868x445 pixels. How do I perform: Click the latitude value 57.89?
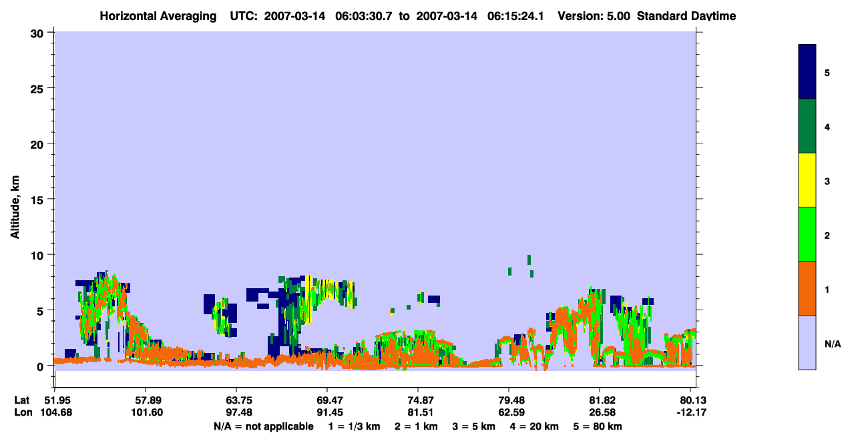pyautogui.click(x=145, y=400)
